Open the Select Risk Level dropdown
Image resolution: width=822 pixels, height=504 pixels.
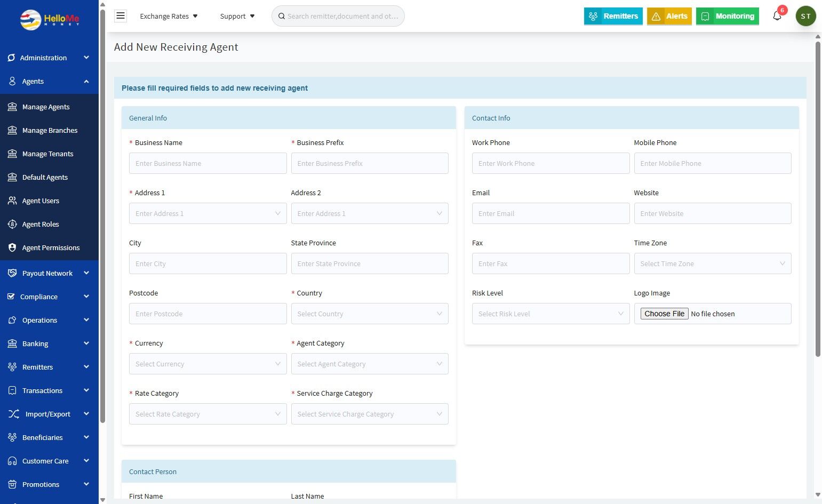coord(550,314)
